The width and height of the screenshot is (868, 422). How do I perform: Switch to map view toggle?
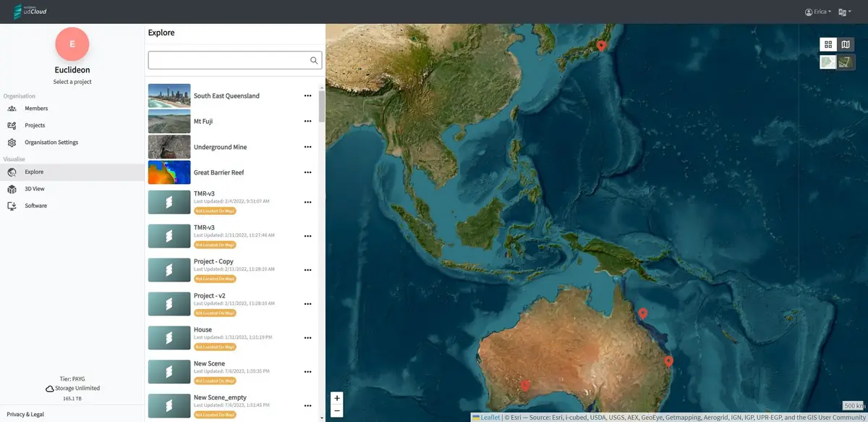click(846, 45)
